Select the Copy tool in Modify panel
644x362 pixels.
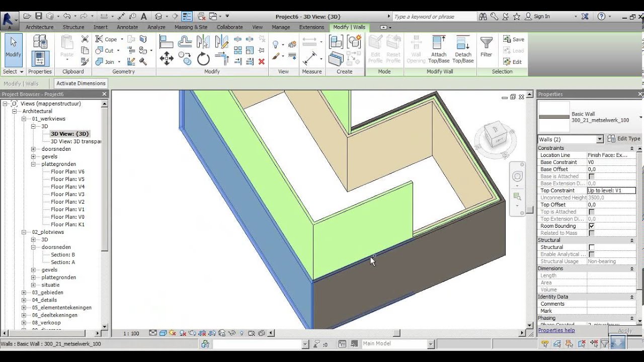(x=185, y=59)
